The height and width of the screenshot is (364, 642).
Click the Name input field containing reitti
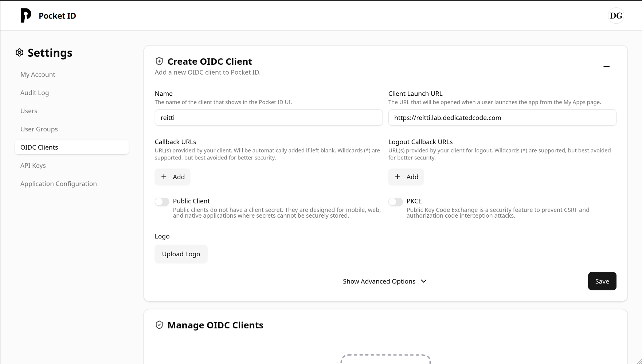tap(269, 118)
